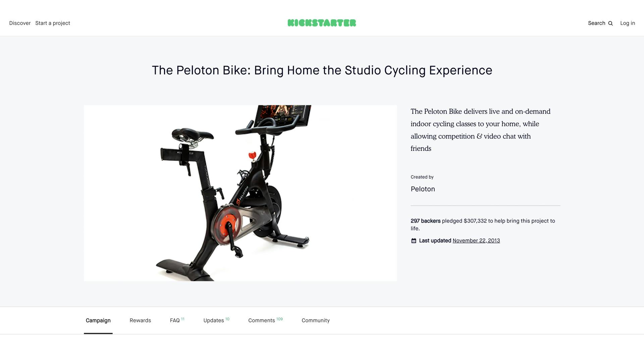Click the November 22, 2013 date link
644x362 pixels.
476,241
